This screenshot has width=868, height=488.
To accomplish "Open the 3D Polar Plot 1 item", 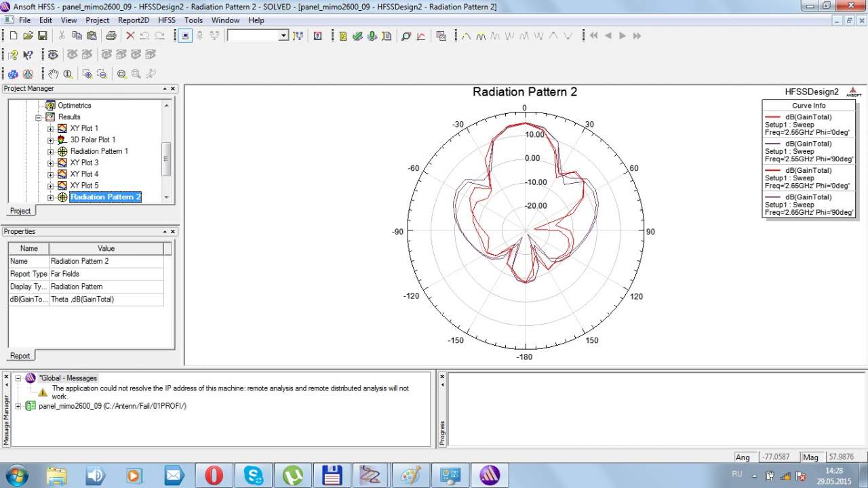I will [x=92, y=140].
